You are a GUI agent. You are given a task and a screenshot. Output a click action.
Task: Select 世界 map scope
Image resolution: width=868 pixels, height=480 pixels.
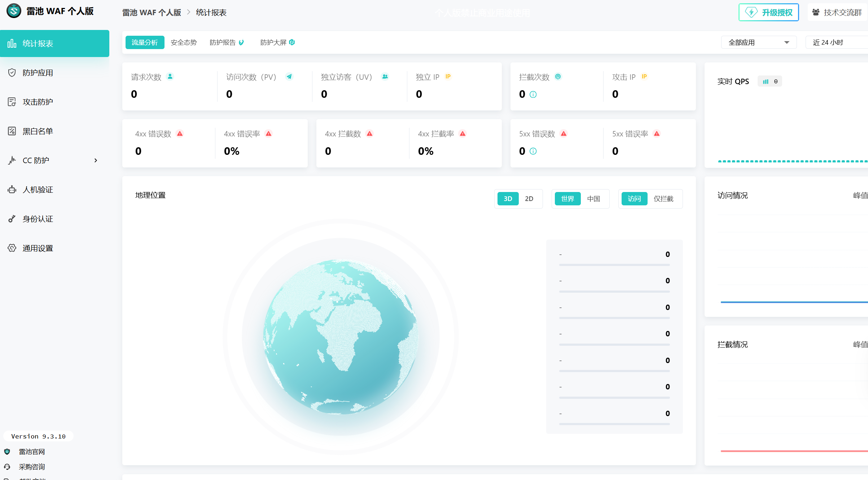(x=567, y=199)
